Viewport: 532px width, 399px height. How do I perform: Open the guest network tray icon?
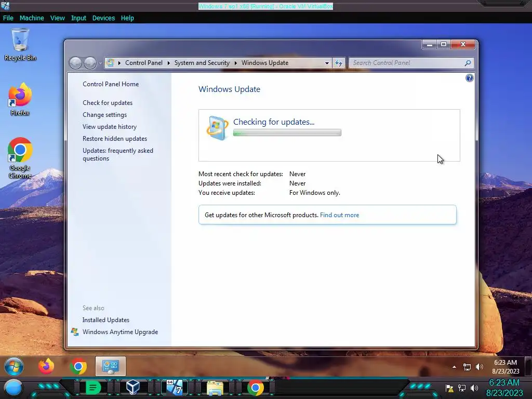click(467, 367)
